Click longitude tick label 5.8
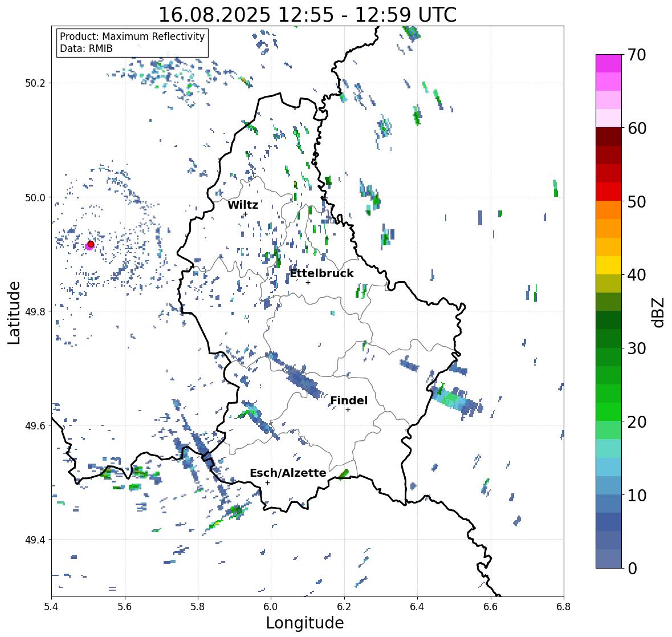Image resolution: width=672 pixels, height=637 pixels. click(198, 606)
